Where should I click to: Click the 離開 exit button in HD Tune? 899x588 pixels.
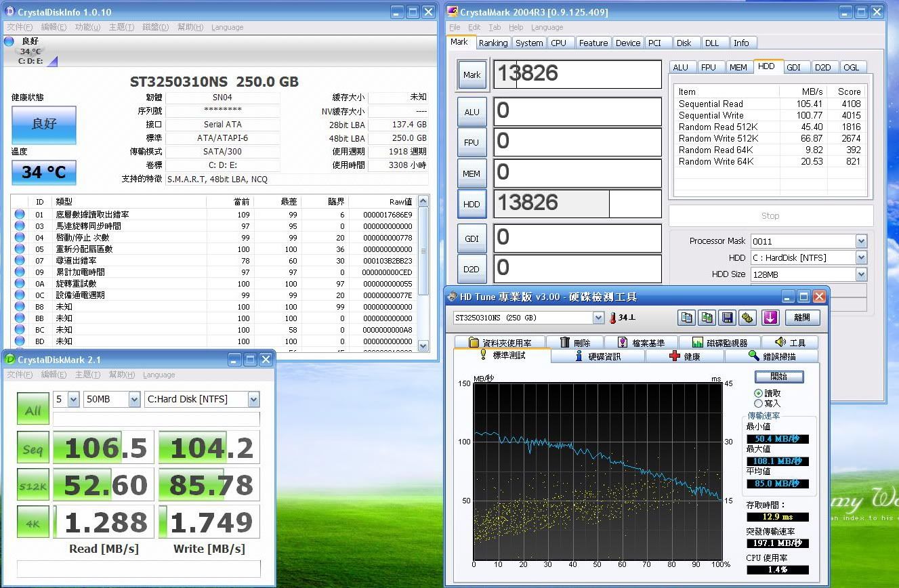(802, 318)
